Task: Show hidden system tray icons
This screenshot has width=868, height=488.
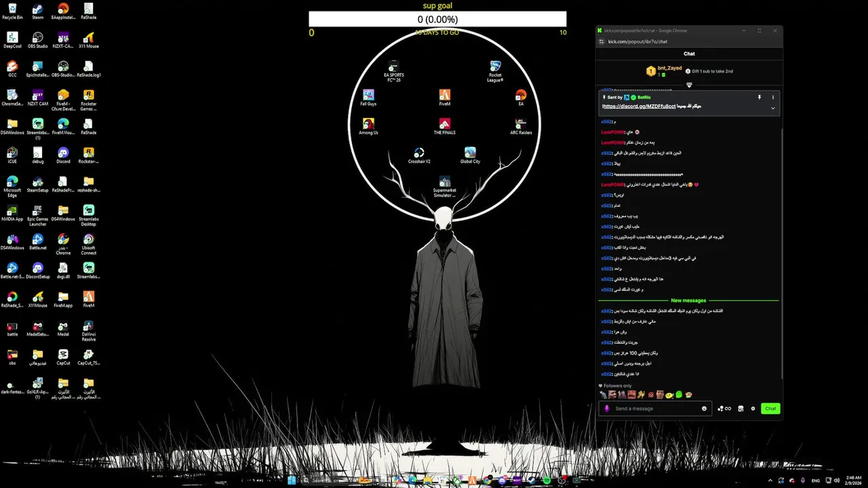Action: point(770,481)
